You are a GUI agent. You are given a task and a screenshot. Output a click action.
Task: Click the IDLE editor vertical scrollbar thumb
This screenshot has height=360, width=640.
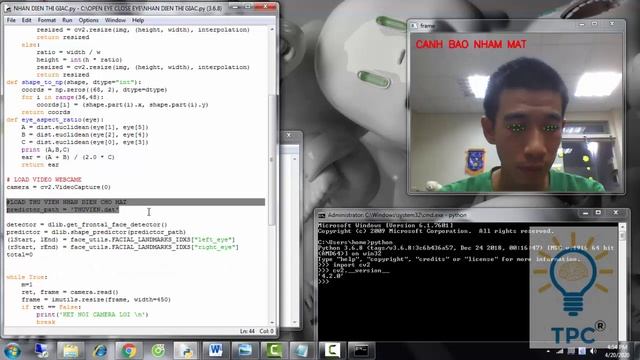coord(272,159)
